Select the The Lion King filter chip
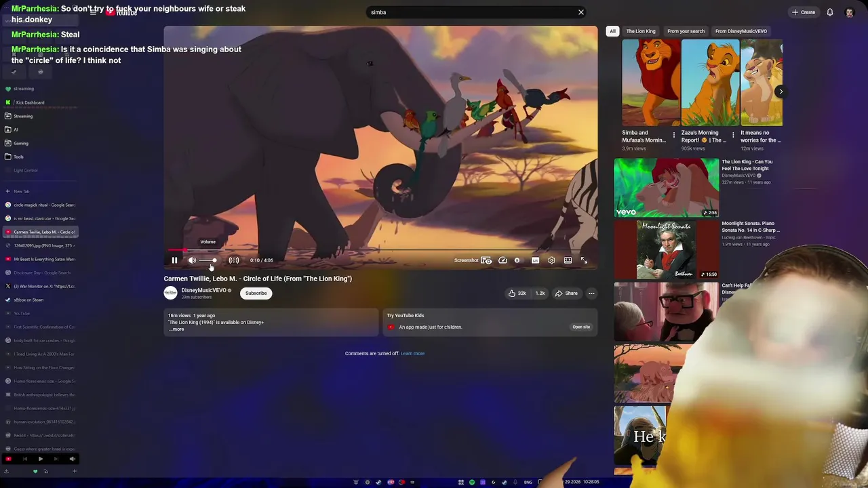 click(641, 31)
